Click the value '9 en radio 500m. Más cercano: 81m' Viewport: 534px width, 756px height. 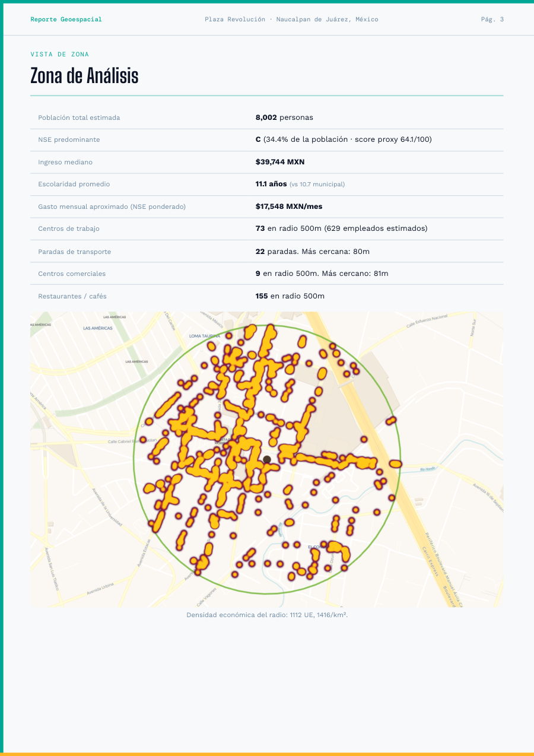322,274
